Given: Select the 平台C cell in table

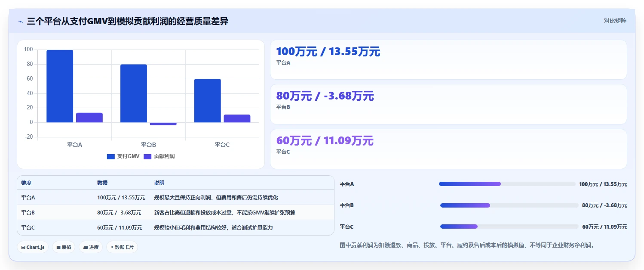Looking at the screenshot, I should tap(28, 227).
